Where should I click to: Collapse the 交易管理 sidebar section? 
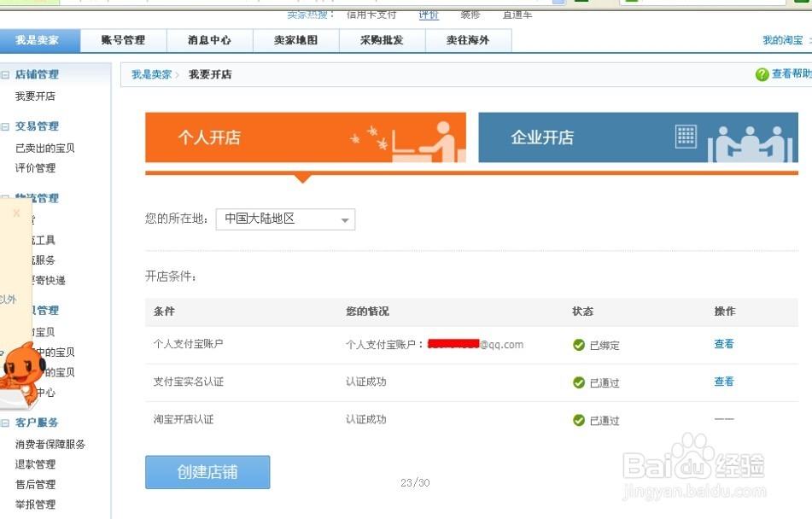tap(5, 126)
